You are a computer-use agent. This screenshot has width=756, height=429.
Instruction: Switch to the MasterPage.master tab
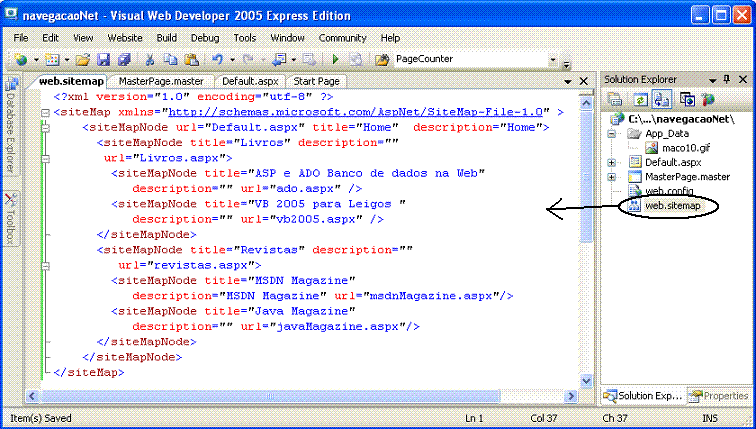tap(161, 81)
